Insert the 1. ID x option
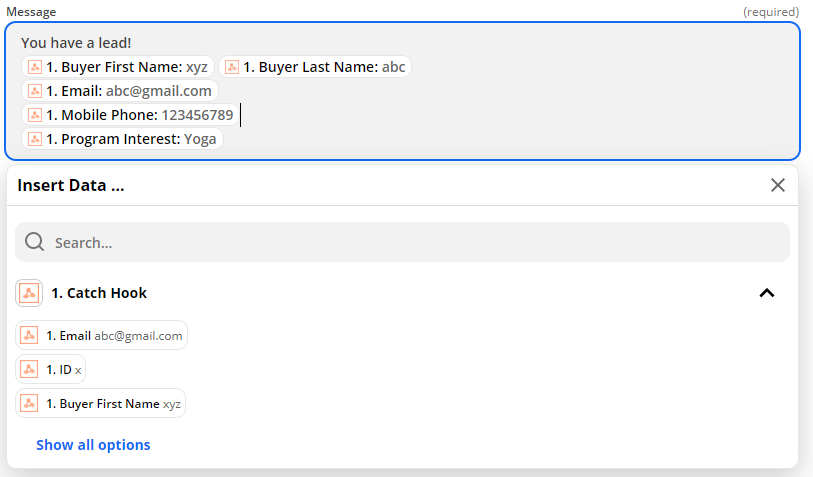This screenshot has height=477, width=813. click(50, 369)
